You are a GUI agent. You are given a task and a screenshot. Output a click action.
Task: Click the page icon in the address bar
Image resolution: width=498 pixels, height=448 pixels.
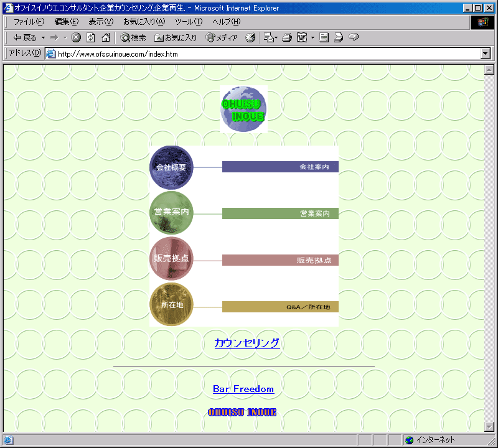pos(51,54)
